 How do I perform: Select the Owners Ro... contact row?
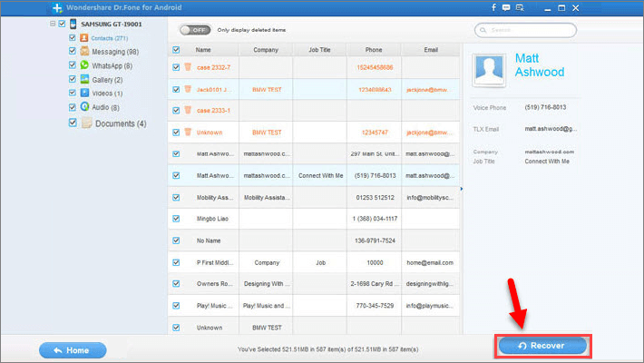[314, 284]
